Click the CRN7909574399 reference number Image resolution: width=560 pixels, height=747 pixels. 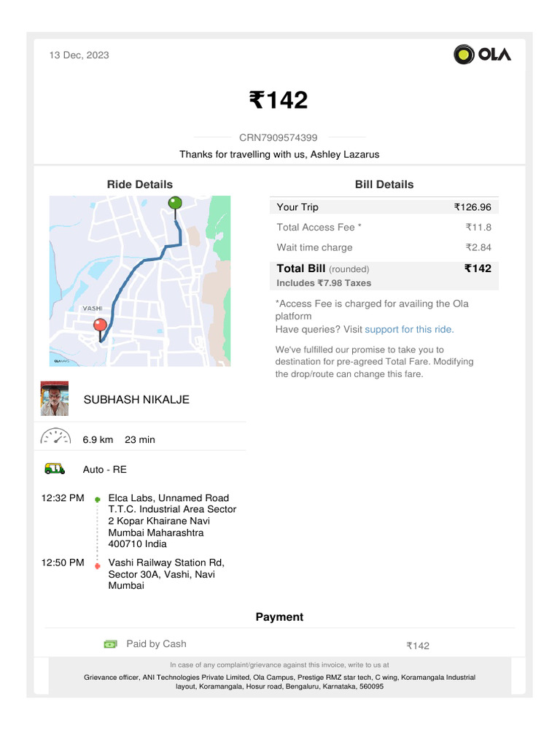click(279, 137)
